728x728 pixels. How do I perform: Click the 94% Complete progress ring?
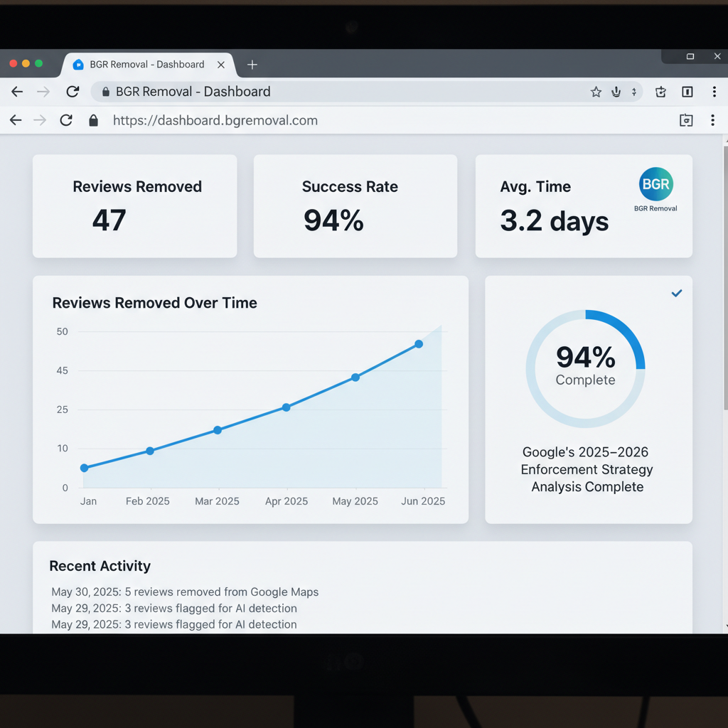point(586,369)
